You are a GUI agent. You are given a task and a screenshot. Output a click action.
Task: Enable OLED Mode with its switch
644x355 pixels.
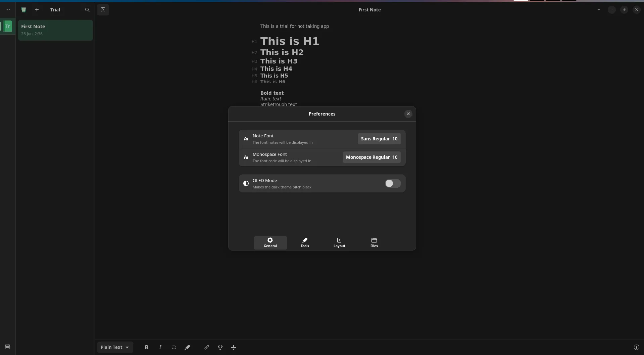tap(392, 183)
